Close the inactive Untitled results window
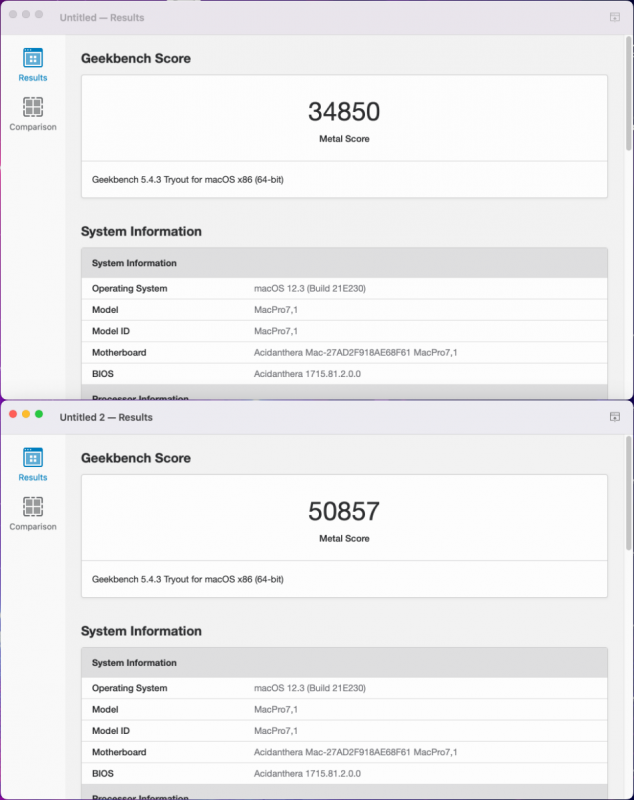Image resolution: width=634 pixels, height=800 pixels. tap(13, 15)
